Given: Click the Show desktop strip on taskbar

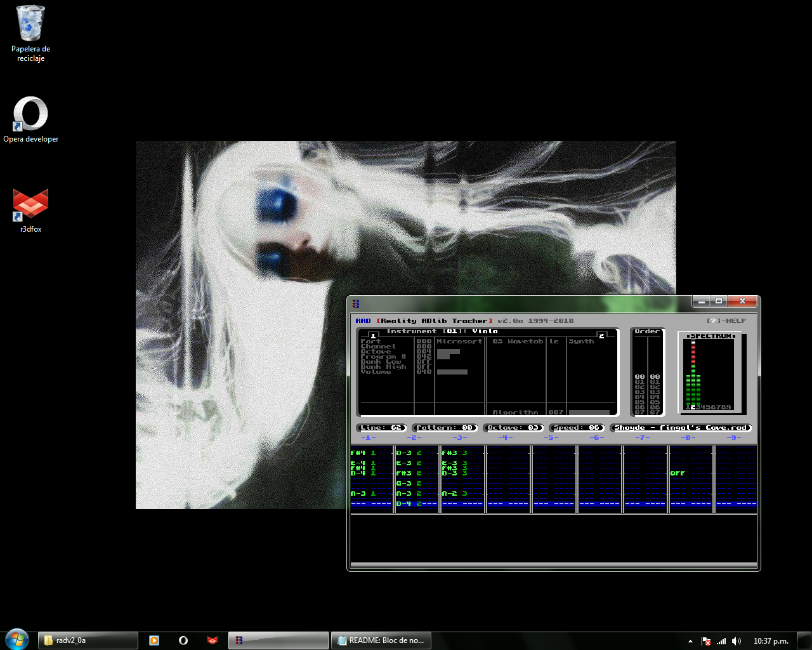Looking at the screenshot, I should (x=804, y=640).
